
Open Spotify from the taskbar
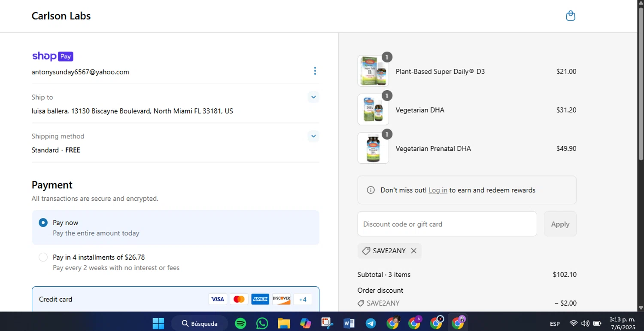pyautogui.click(x=241, y=323)
